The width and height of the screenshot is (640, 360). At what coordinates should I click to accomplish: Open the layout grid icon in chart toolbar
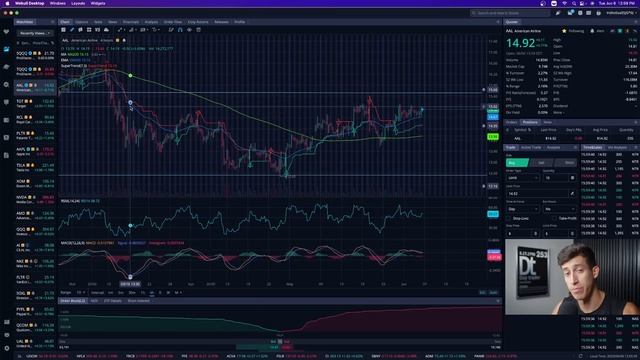(x=63, y=30)
